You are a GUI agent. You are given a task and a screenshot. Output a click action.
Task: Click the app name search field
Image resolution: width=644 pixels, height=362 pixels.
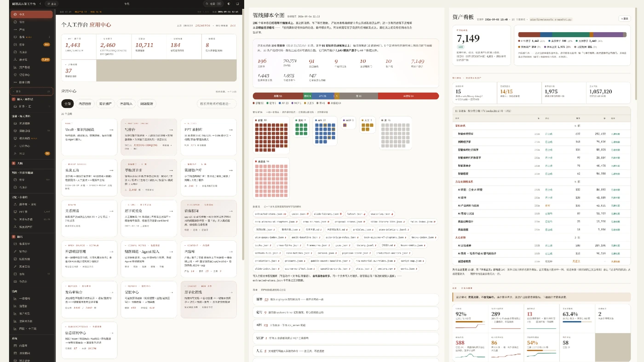point(217,104)
